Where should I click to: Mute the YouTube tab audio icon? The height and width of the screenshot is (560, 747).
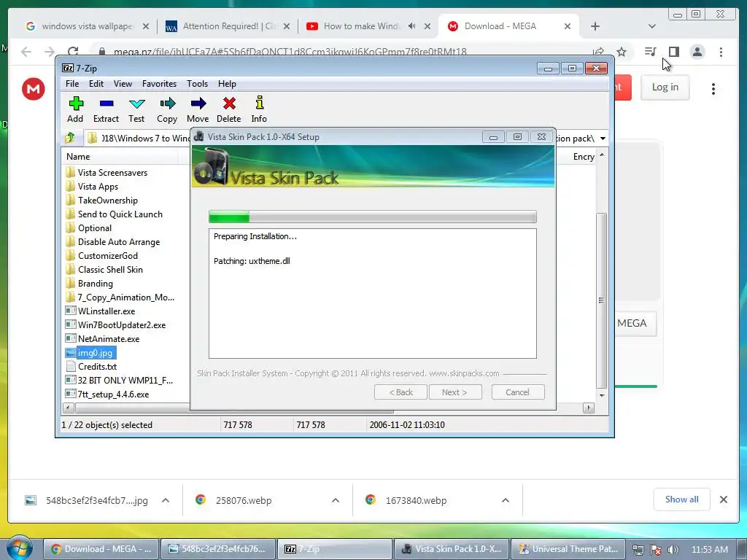pos(412,26)
